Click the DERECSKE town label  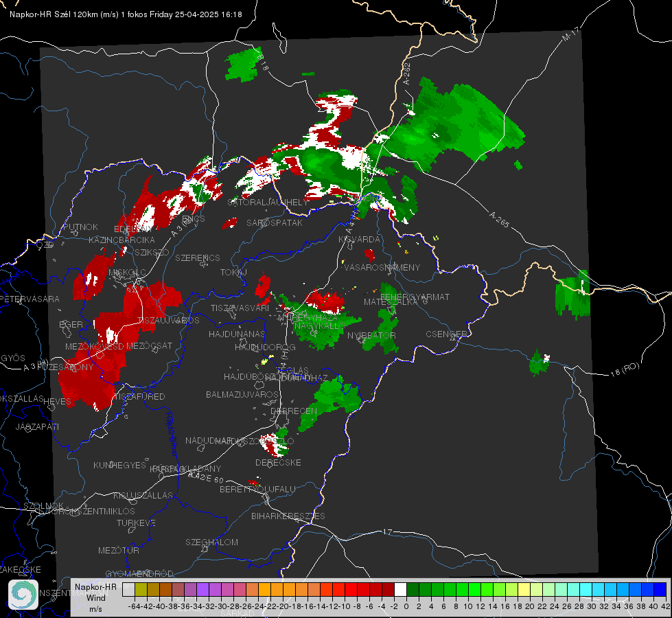278,462
